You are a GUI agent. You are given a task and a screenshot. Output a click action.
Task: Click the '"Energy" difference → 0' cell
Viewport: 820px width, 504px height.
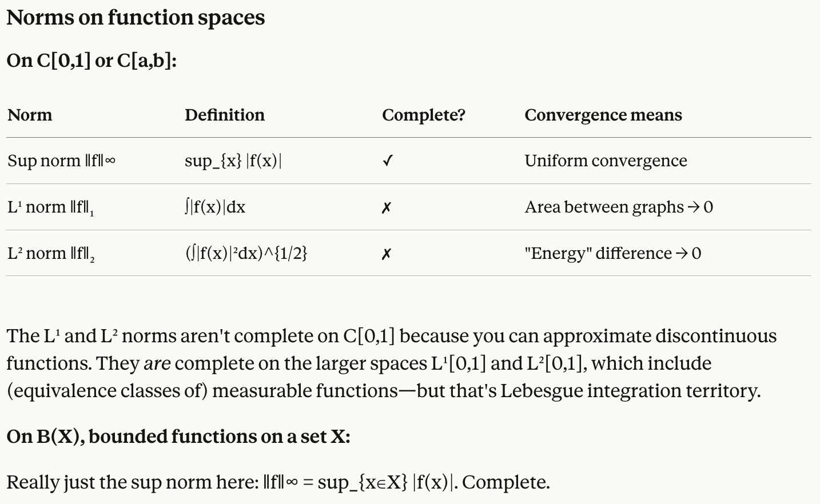click(x=612, y=253)
